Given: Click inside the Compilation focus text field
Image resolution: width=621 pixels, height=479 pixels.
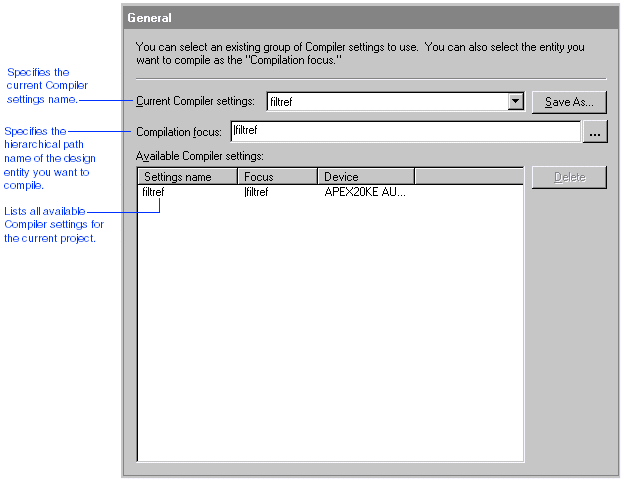Looking at the screenshot, I should [405, 131].
